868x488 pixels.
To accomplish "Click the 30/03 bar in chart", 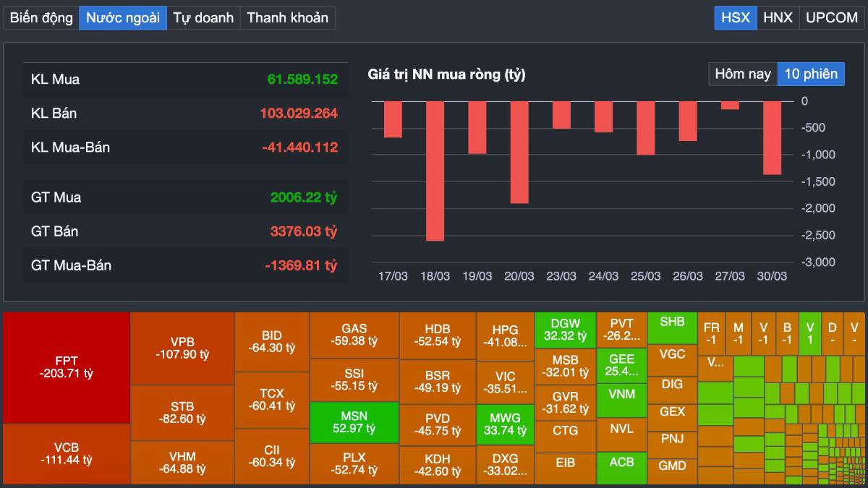I will [x=772, y=138].
